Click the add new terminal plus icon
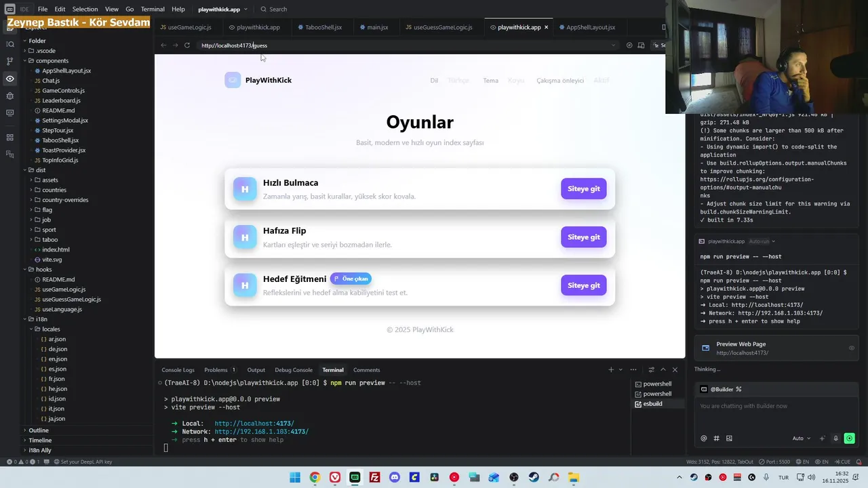This screenshot has height=488, width=868. [611, 369]
